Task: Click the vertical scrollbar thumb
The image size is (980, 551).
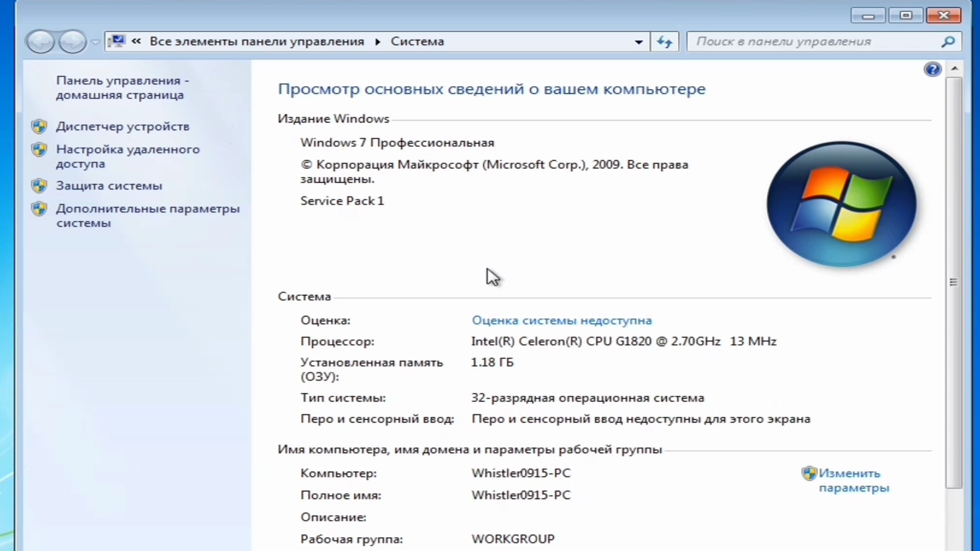Action: [954, 282]
